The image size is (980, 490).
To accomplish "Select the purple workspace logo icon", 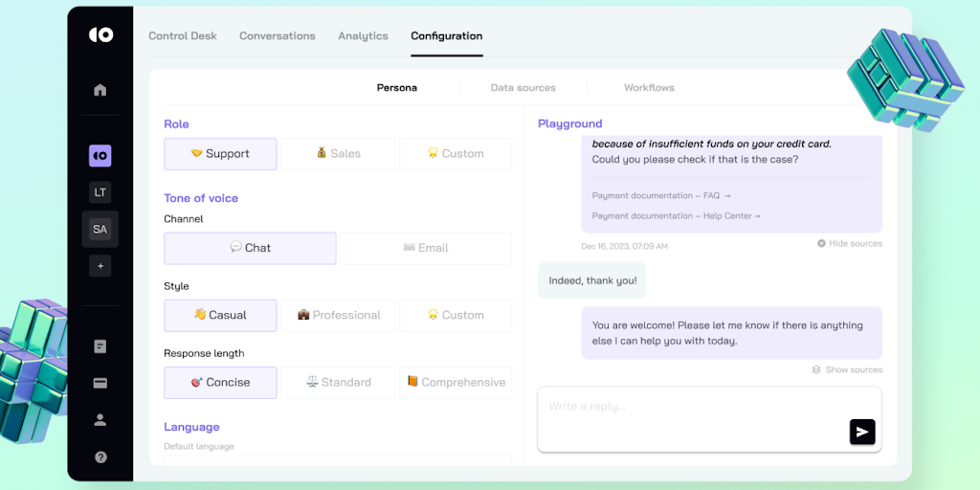I will coord(100,155).
